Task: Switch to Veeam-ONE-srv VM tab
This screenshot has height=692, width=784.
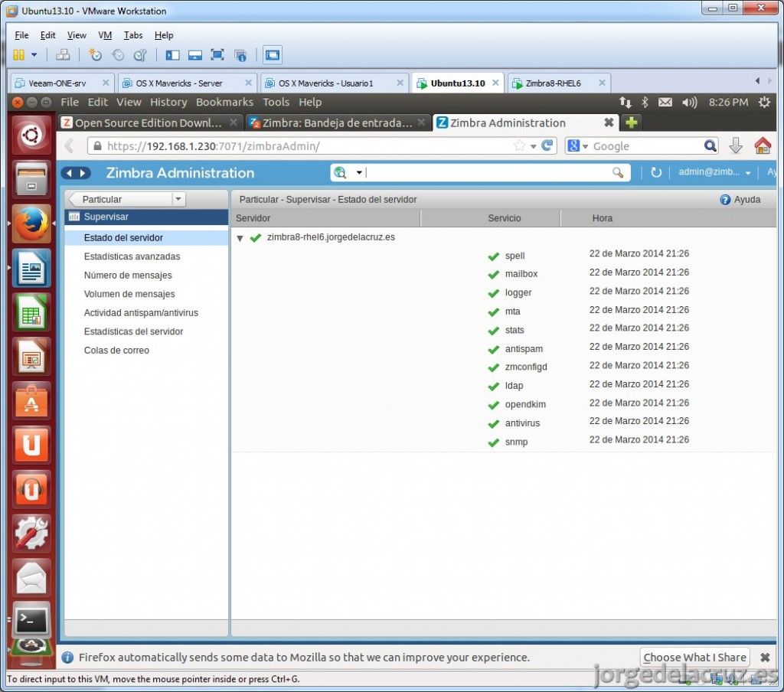Action: (57, 83)
